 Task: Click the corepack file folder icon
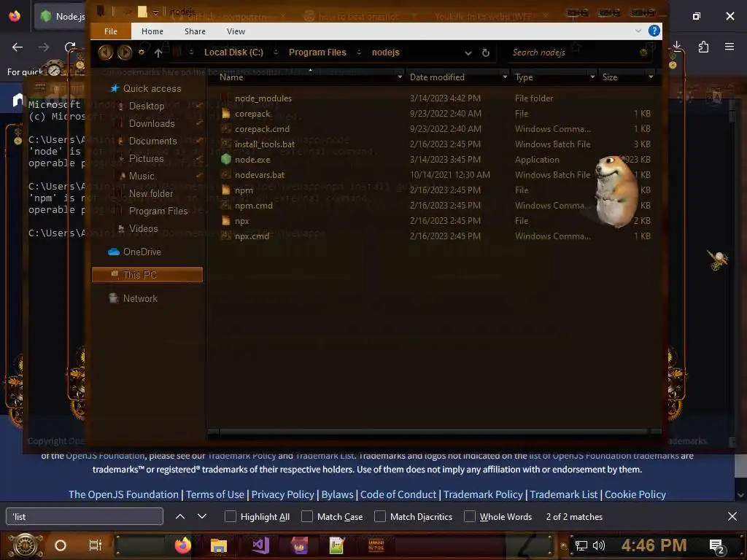pyautogui.click(x=226, y=113)
